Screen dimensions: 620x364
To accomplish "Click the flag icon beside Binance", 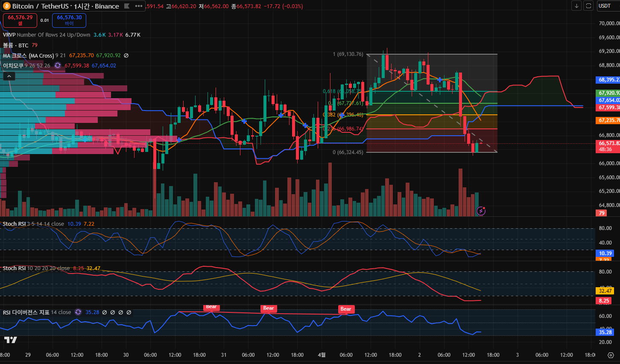I will tap(127, 6).
